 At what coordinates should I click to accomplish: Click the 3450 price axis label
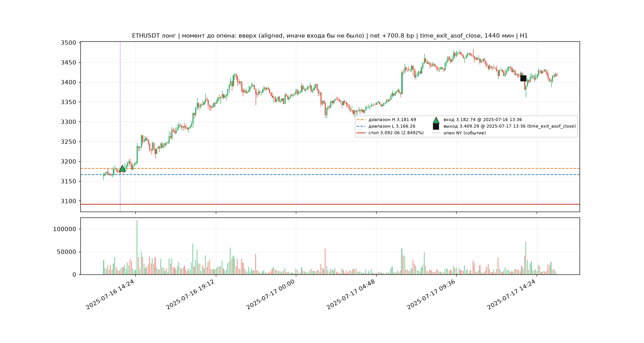[69, 63]
